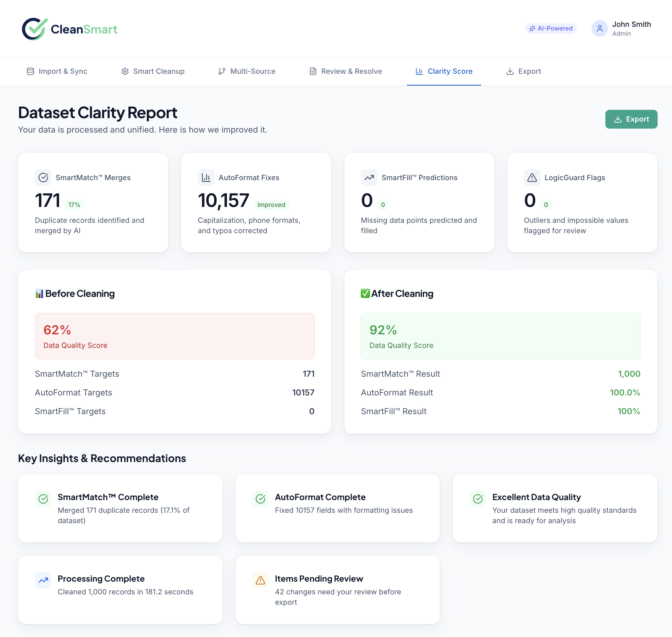Screen dimensions: 672x637
Task: Click "Cleaned 1,000 records in 181.2 seconds" text
Action: [x=125, y=592]
